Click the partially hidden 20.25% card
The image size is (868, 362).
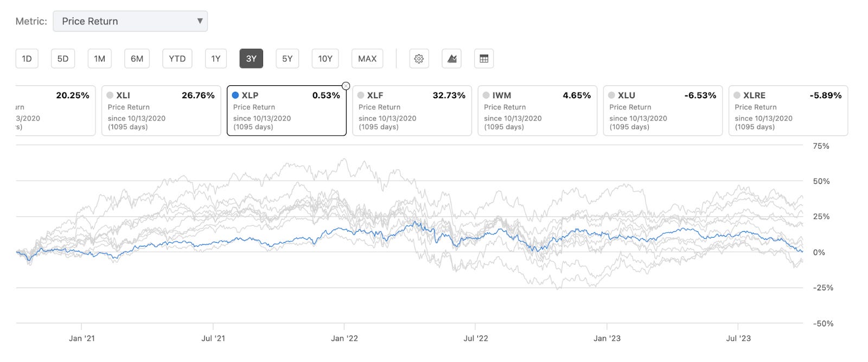pos(55,111)
